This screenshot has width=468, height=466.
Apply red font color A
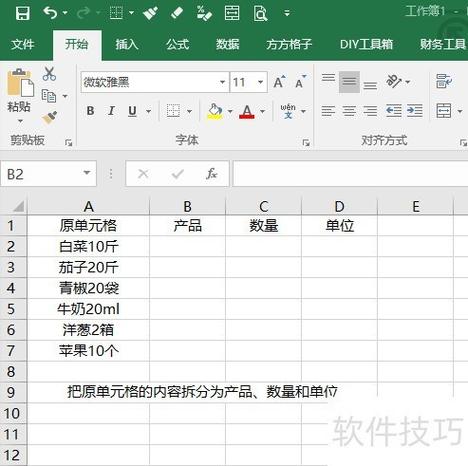pos(247,111)
